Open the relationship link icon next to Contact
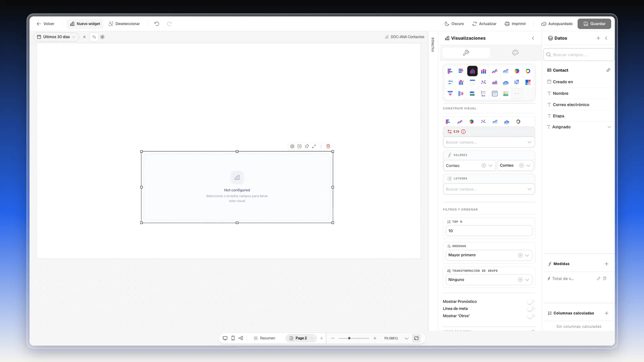 coord(608,70)
